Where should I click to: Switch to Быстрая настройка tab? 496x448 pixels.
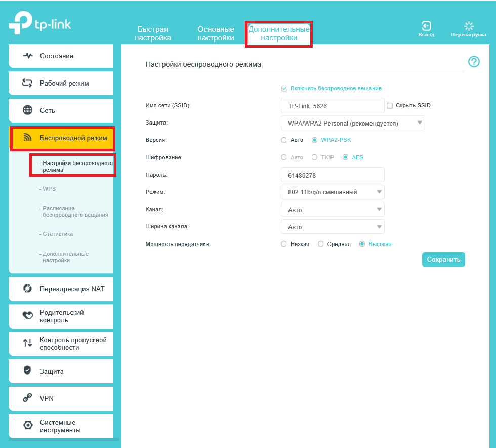point(152,33)
